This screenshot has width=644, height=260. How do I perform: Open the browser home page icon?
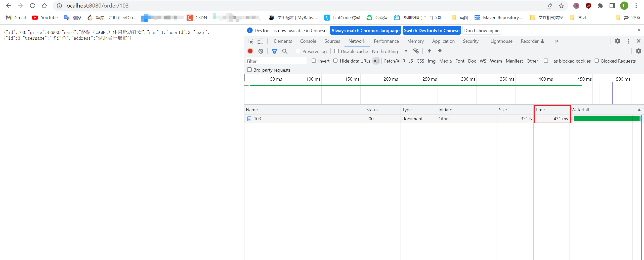pos(45,6)
